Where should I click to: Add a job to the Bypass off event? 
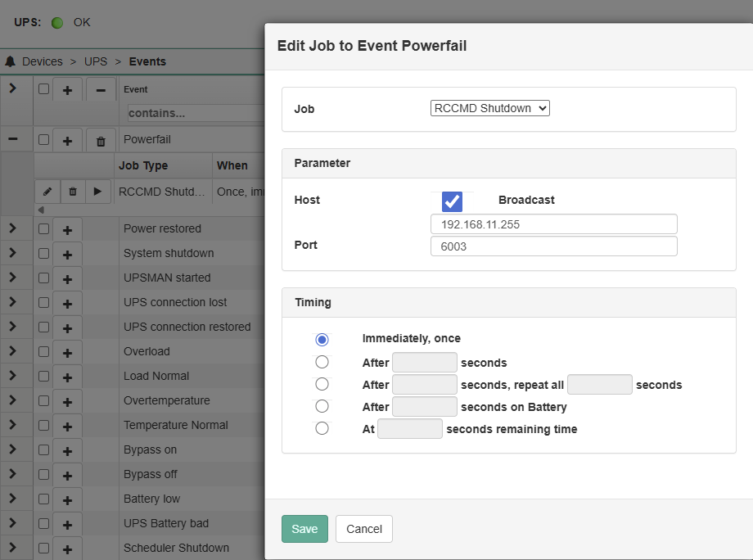(x=67, y=475)
